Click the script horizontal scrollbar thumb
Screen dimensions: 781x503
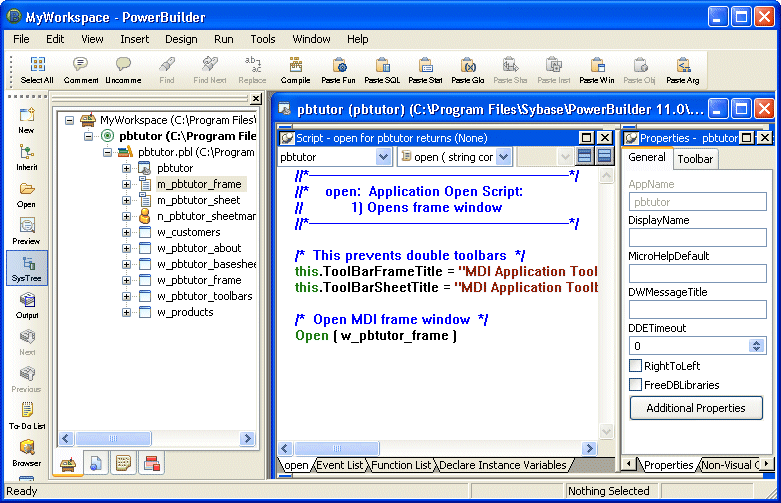337,448
